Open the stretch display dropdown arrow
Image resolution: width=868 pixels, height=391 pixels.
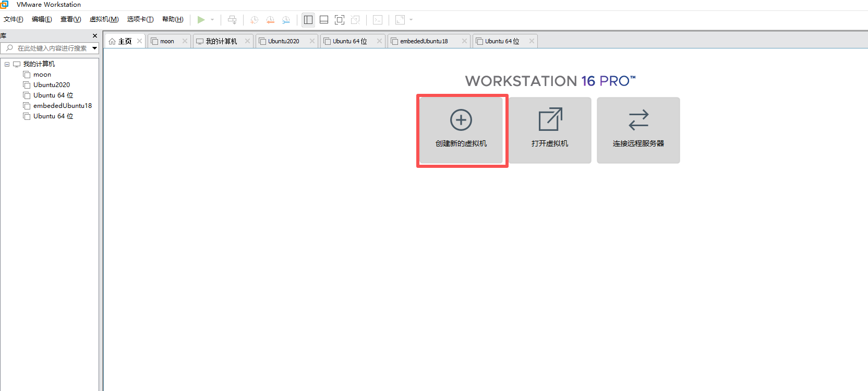[x=411, y=20]
